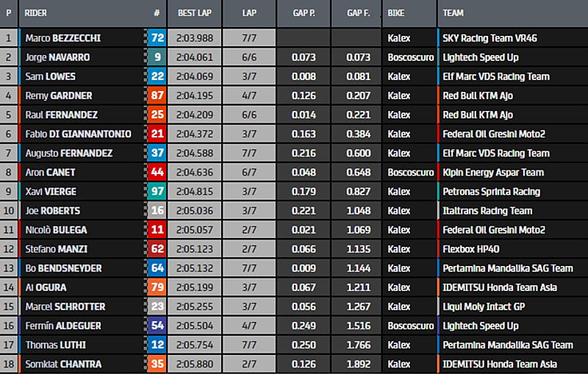Open team Red Bull KTM Ajo in Gardner's row
The image size is (588, 374).
(478, 96)
